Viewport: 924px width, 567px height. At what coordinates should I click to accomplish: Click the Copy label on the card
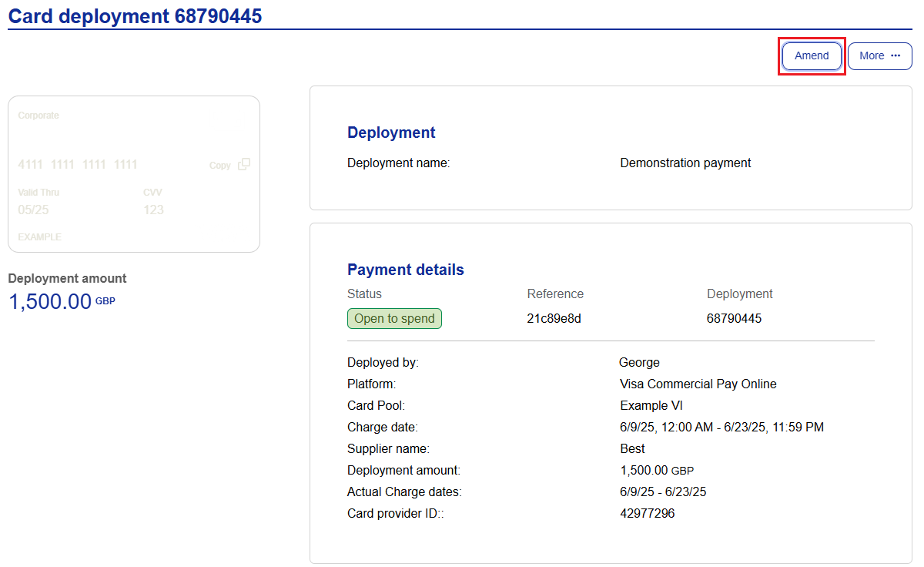(x=220, y=166)
